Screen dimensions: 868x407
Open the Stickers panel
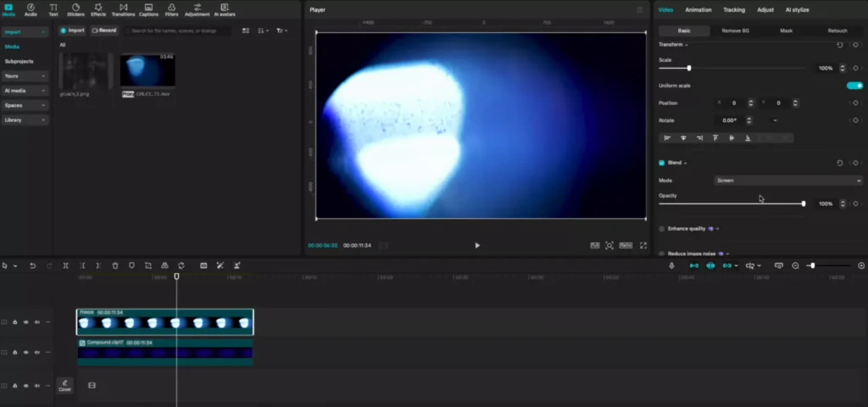(x=75, y=9)
